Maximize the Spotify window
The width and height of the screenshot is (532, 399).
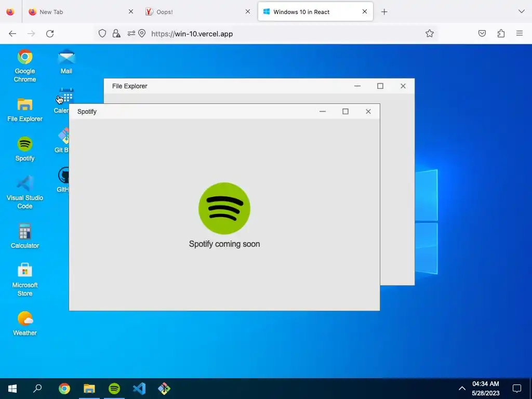345,112
